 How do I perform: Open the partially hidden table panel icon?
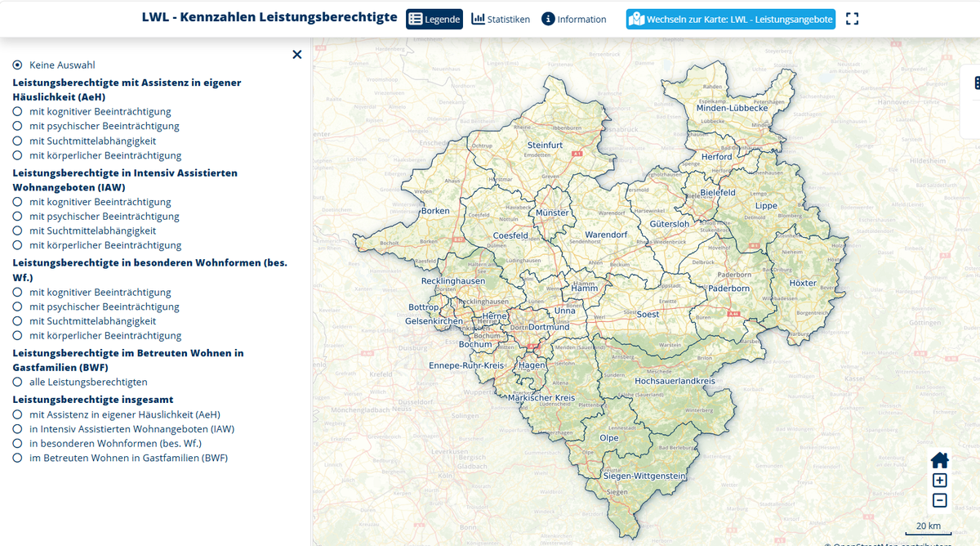tap(975, 83)
